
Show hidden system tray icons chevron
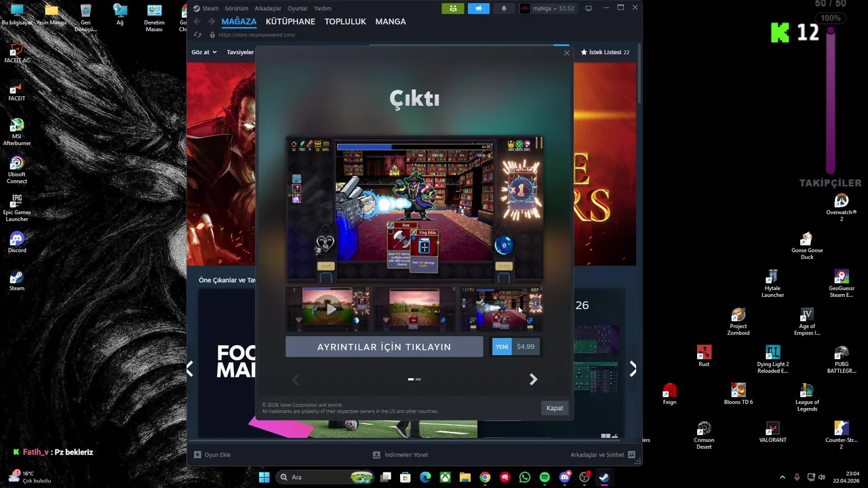pyautogui.click(x=782, y=477)
